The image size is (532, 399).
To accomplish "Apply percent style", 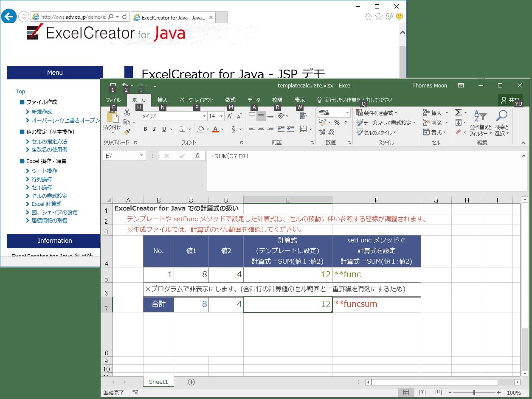I will click(337, 123).
